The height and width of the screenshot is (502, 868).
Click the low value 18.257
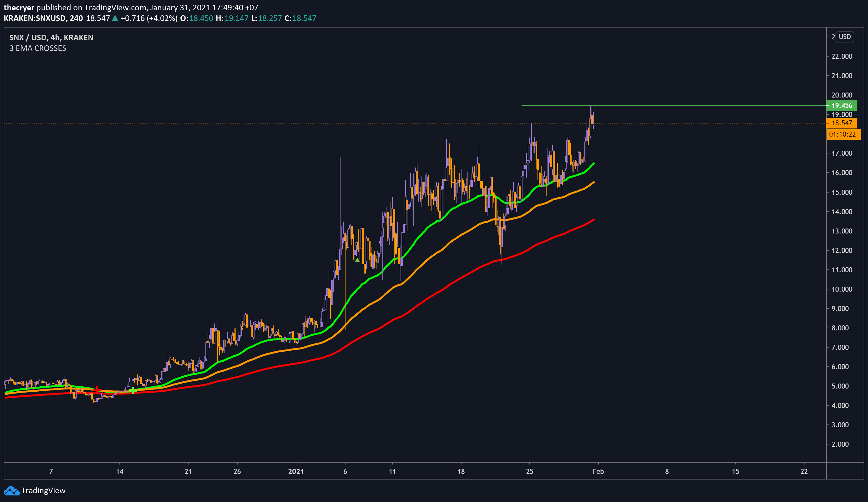point(270,18)
